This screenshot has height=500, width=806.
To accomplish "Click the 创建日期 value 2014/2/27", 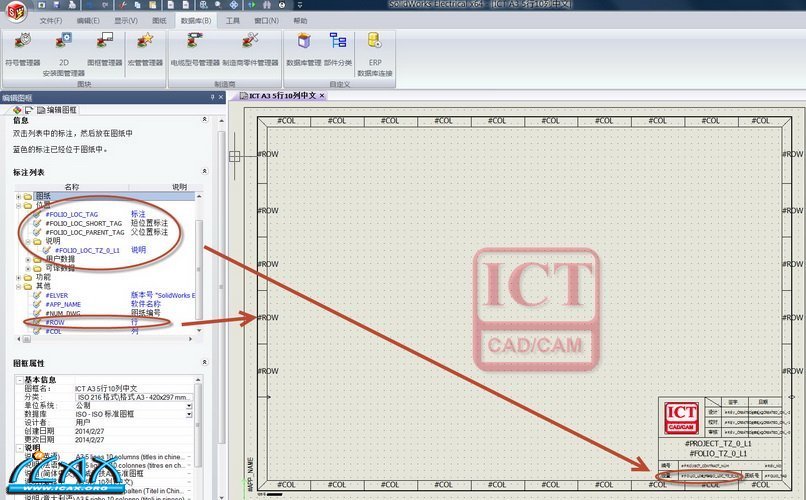I will pos(89,431).
